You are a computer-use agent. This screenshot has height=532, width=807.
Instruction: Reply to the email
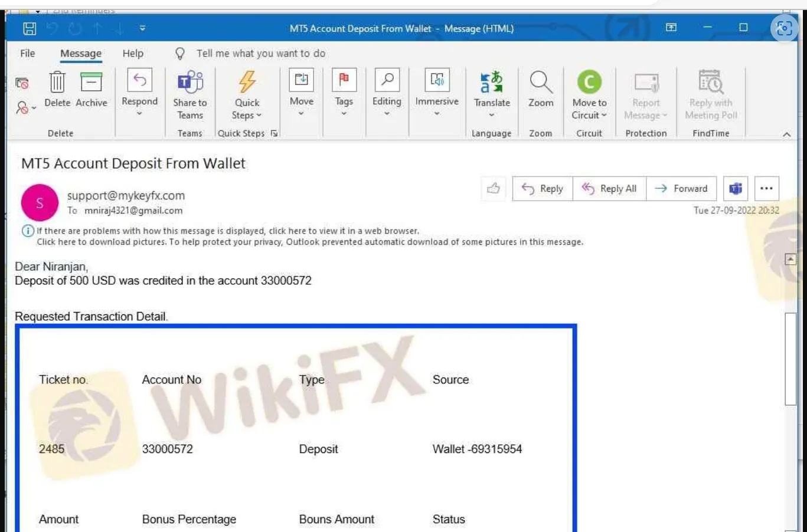pyautogui.click(x=543, y=189)
